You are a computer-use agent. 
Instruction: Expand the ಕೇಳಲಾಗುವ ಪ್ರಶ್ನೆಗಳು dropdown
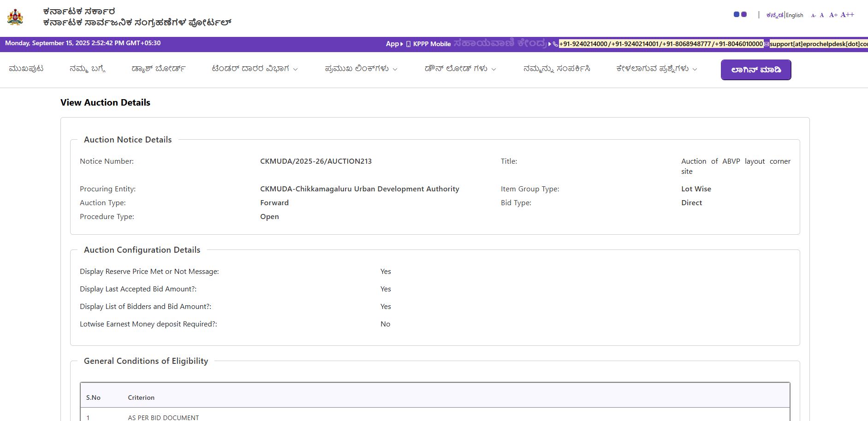[657, 69]
